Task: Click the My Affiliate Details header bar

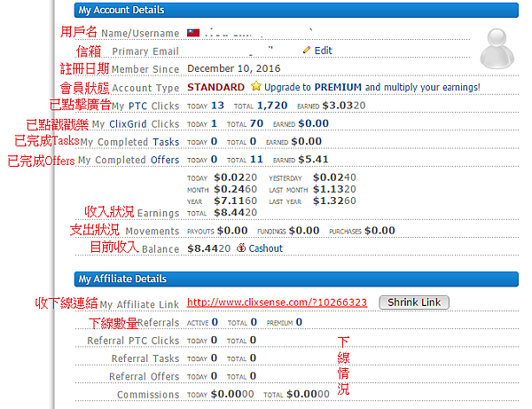Action: pos(296,279)
